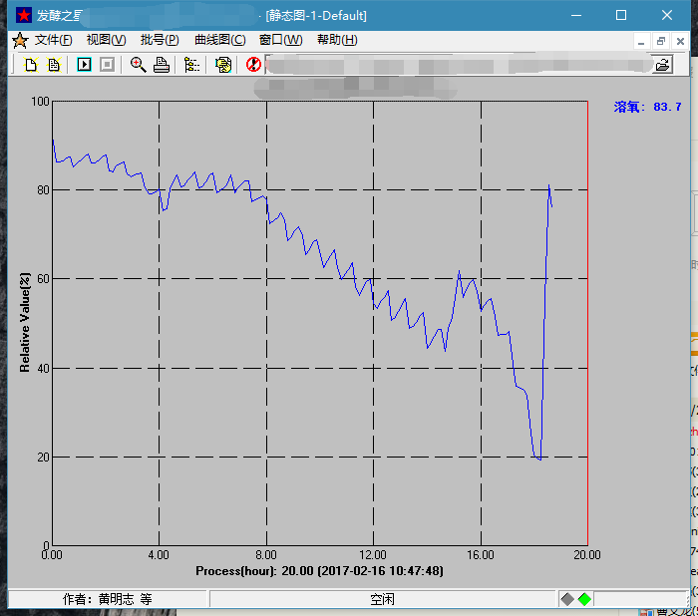Open the 批号(P) menu
Screen dimensions: 698x616
click(160, 40)
